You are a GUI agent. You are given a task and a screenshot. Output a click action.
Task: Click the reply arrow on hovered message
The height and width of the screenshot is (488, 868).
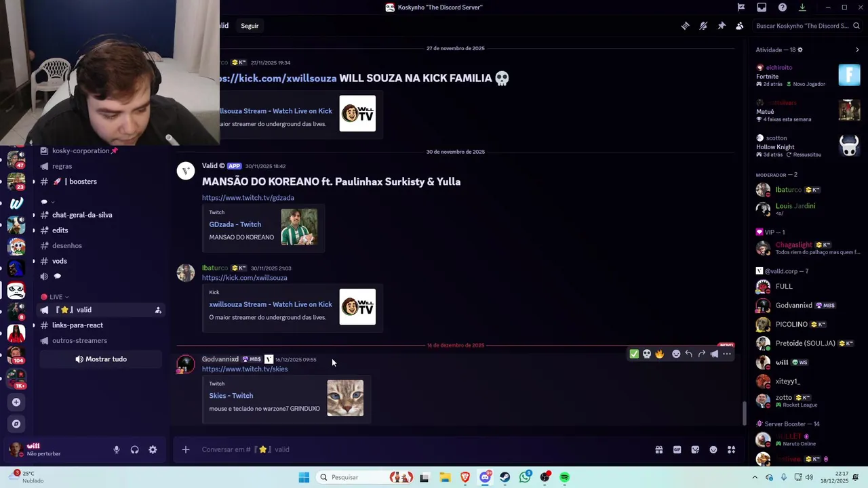pos(688,354)
